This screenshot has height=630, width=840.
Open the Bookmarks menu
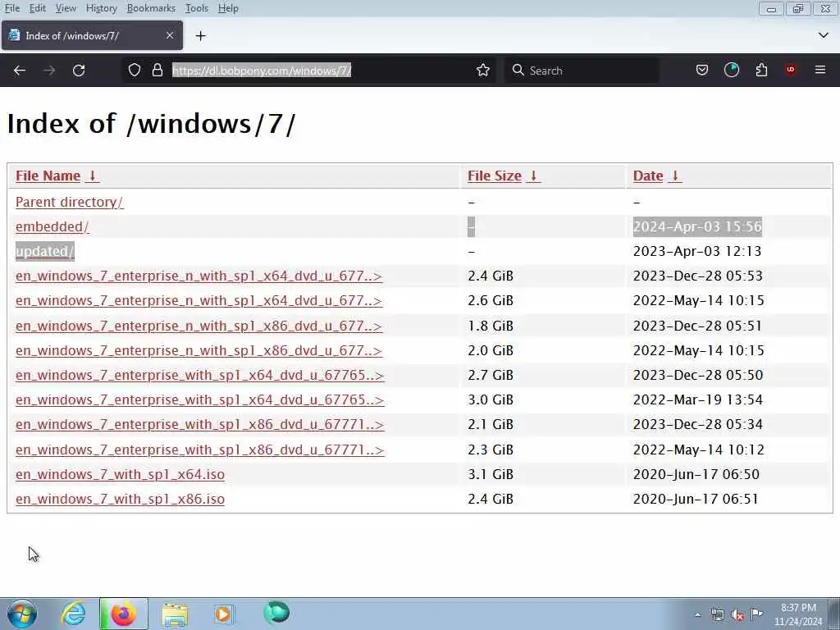click(151, 8)
